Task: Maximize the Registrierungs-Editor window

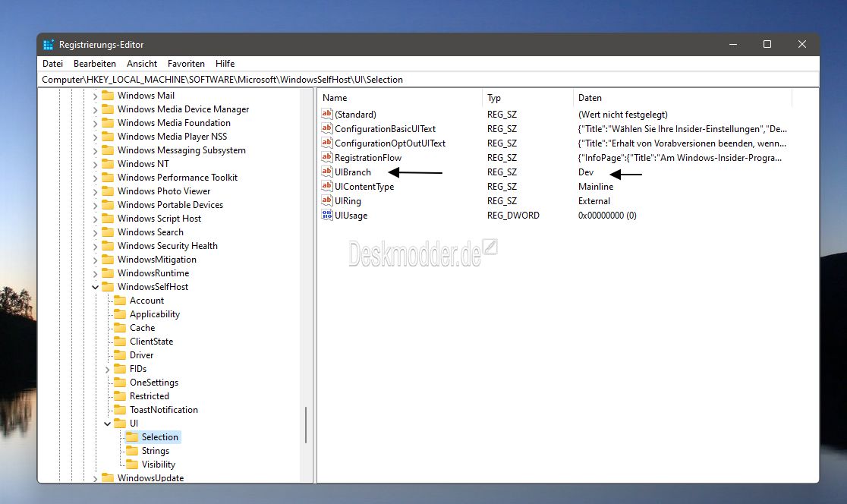Action: point(767,44)
